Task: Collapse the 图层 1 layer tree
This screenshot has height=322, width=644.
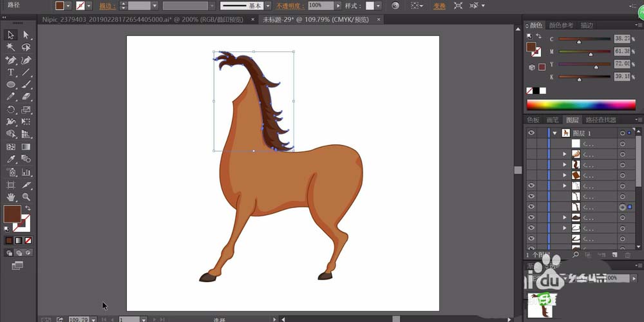Action: tap(554, 133)
